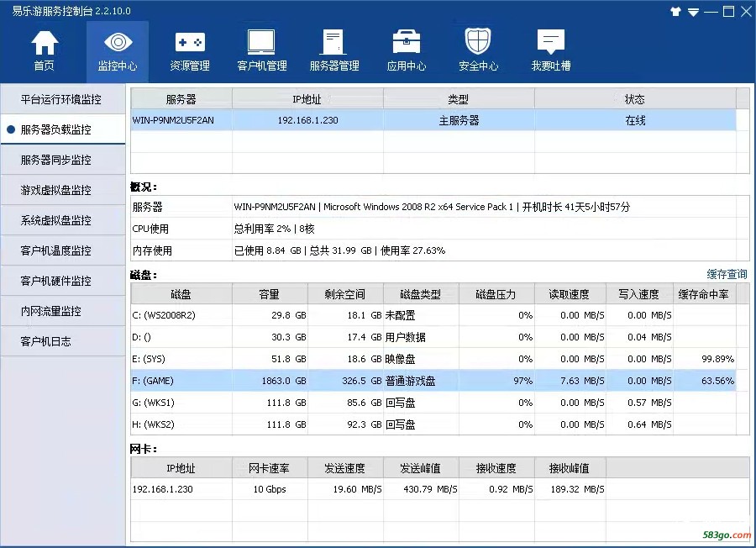The image size is (756, 548).
Task: Select disk row G: (WKS1)
Action: tap(433, 403)
